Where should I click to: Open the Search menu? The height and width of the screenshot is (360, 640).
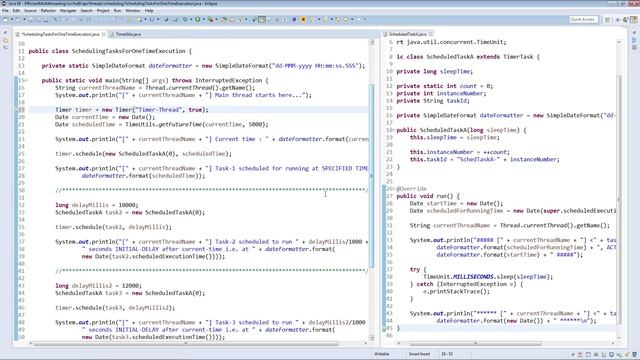(x=86, y=11)
